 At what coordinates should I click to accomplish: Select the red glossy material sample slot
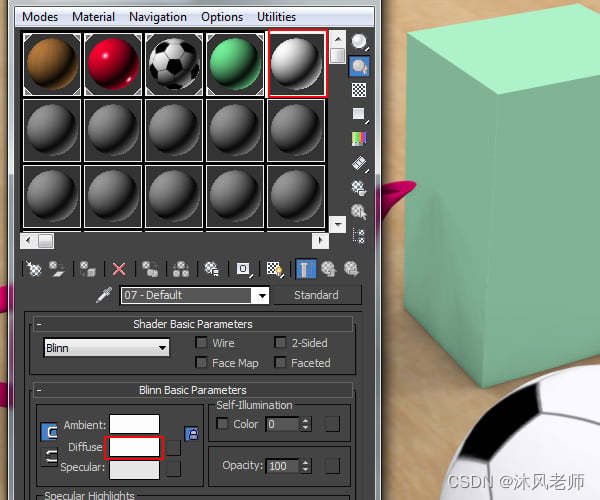pos(113,64)
